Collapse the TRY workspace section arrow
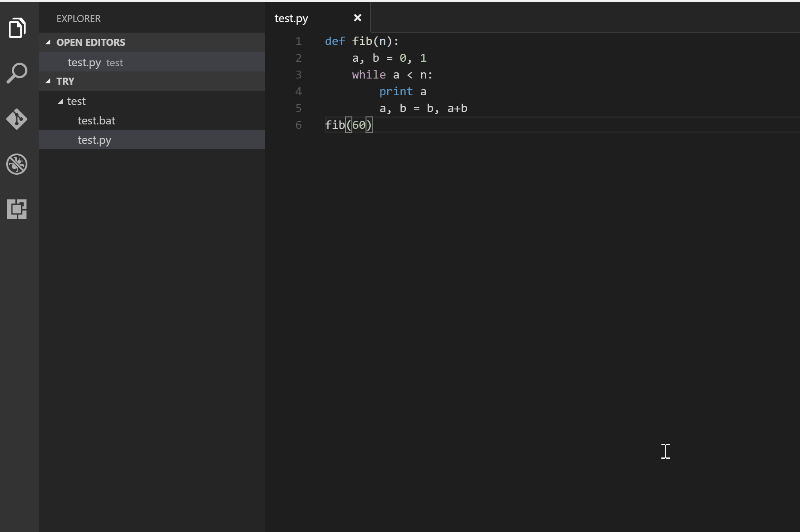 click(48, 81)
